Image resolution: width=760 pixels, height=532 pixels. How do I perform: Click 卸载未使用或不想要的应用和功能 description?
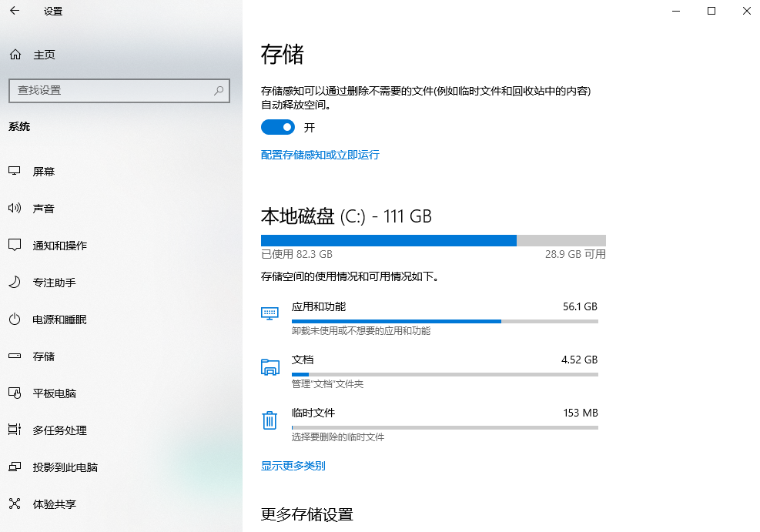click(x=361, y=331)
